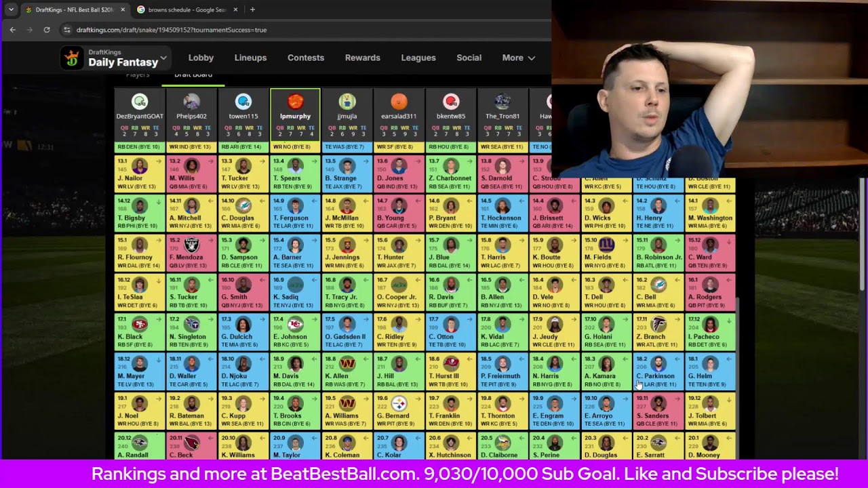
Task: Close the browns schedule Google tab
Action: [x=235, y=9]
